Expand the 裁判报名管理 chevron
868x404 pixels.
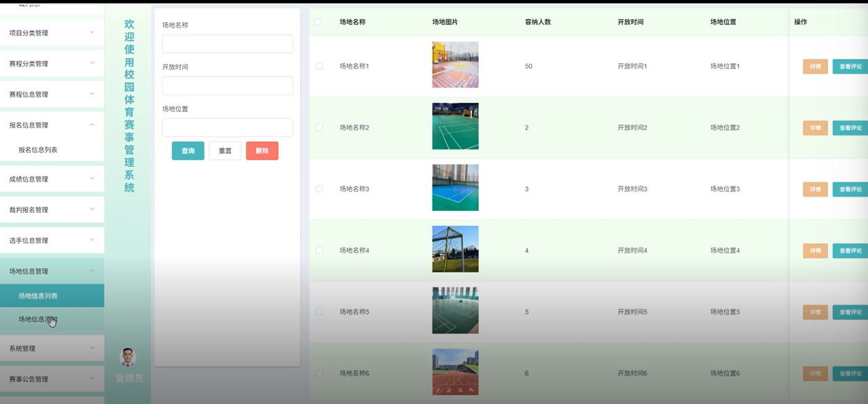(93, 209)
